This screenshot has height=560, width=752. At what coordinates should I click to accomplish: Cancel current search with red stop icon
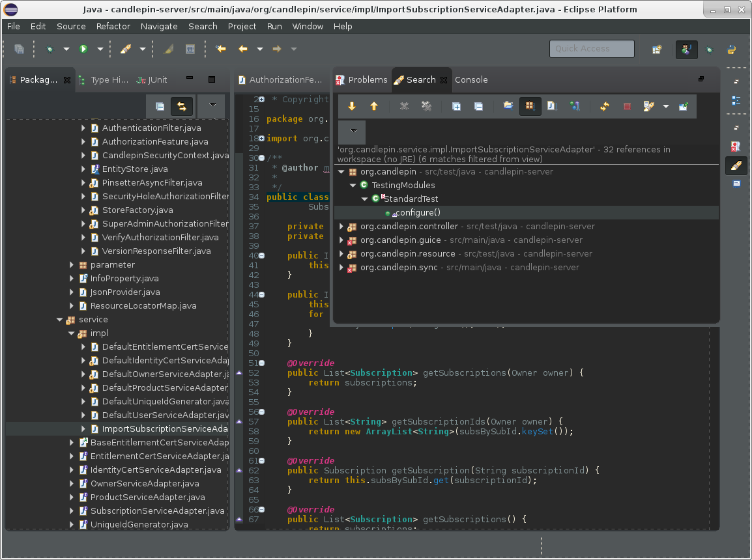point(627,106)
